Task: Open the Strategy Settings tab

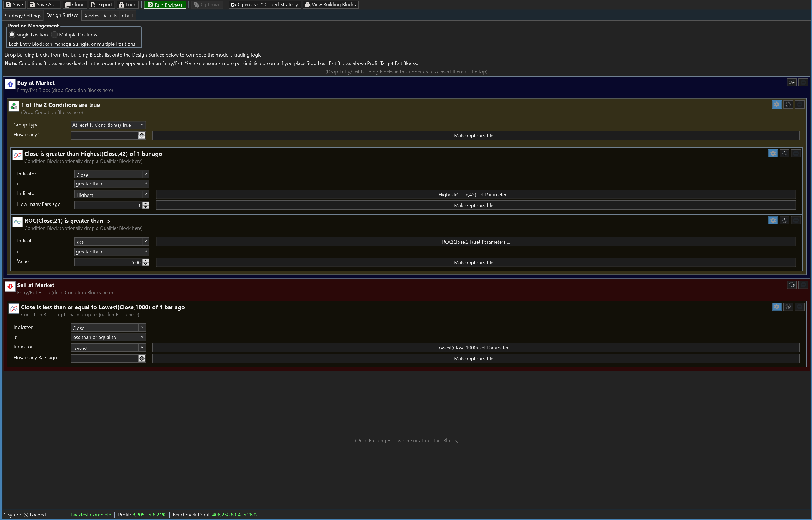Action: [x=23, y=16]
